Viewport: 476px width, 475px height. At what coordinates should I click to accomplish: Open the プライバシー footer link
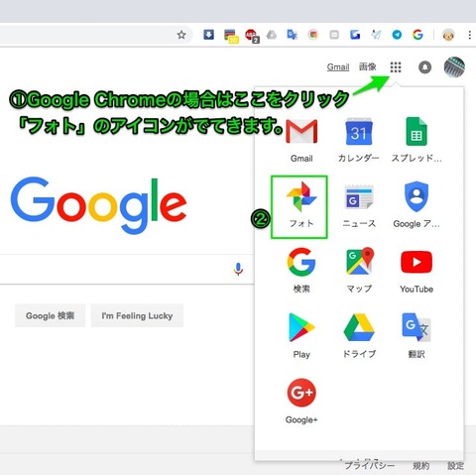pos(370,466)
